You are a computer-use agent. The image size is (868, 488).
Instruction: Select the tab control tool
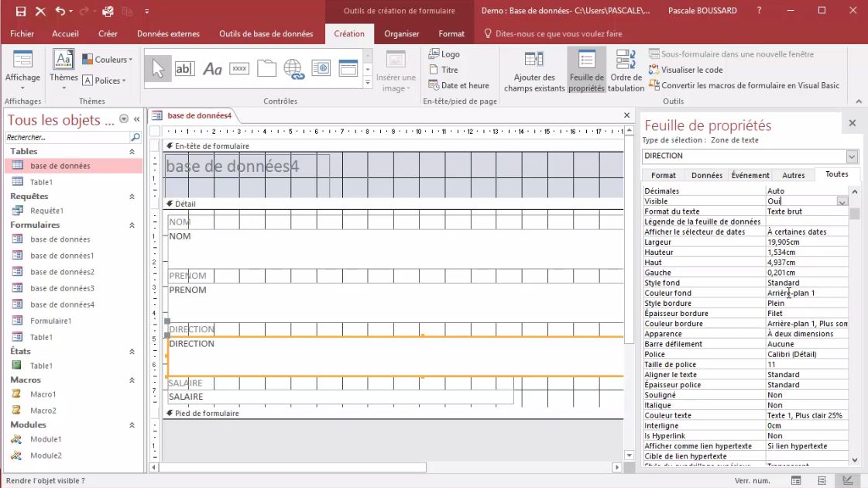266,69
